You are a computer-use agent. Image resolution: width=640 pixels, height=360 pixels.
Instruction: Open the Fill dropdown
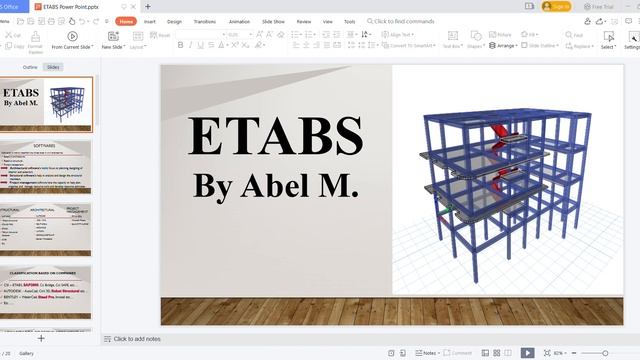click(x=530, y=35)
